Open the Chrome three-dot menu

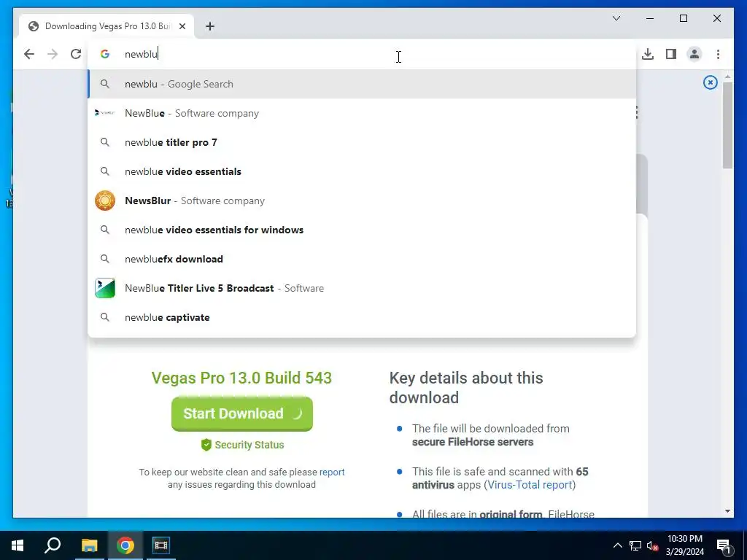point(718,54)
